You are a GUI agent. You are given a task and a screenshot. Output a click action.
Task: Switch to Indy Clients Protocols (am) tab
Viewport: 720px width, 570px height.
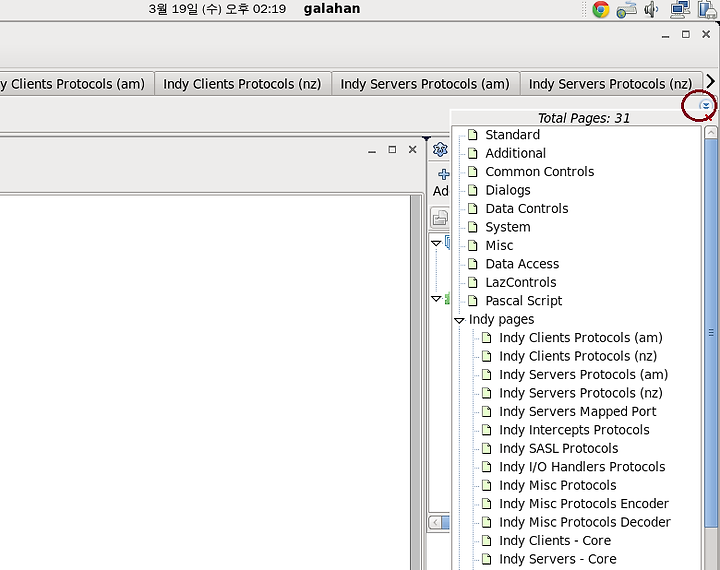(76, 84)
